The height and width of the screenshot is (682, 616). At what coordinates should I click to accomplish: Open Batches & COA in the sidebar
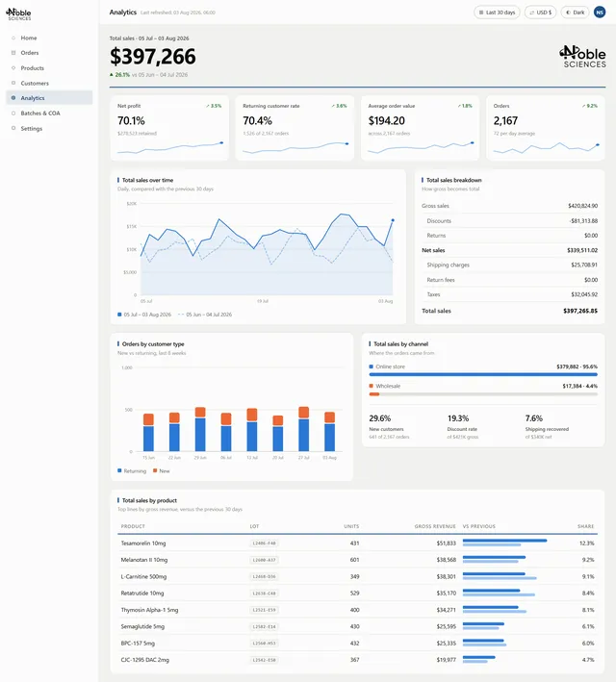tap(40, 114)
